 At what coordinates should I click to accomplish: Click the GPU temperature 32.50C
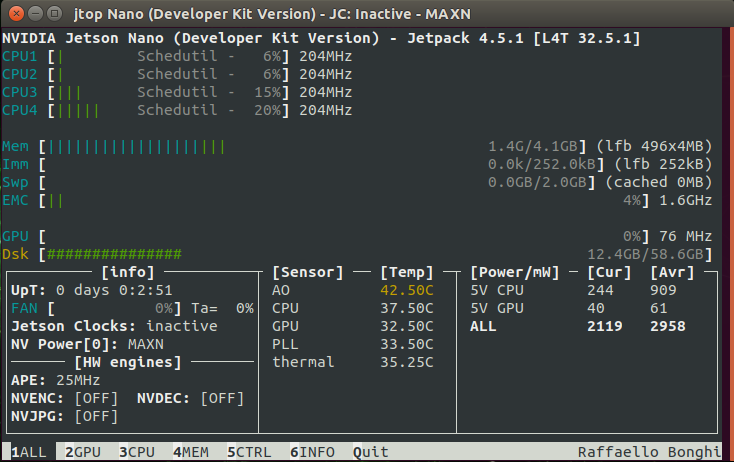click(407, 326)
